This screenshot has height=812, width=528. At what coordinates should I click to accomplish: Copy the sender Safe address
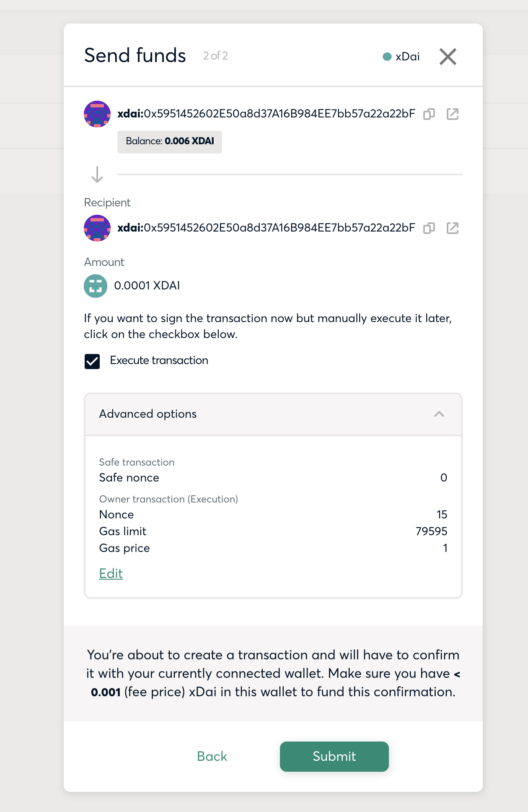[429, 114]
